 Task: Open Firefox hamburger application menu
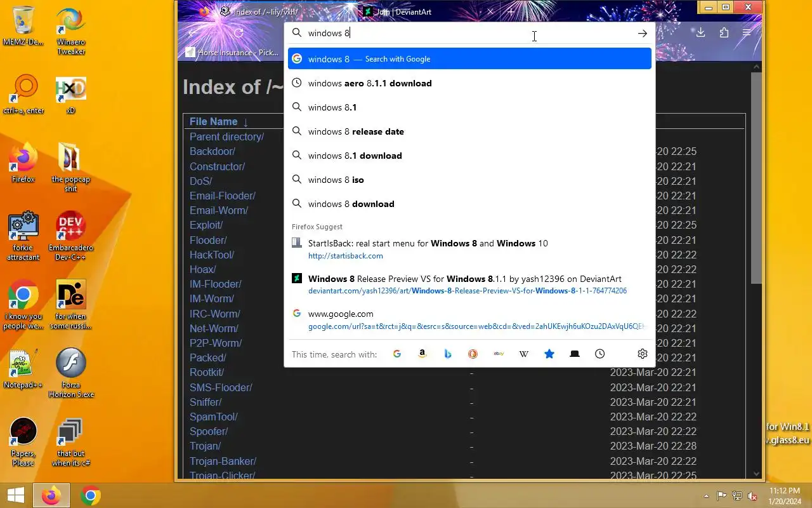(747, 32)
